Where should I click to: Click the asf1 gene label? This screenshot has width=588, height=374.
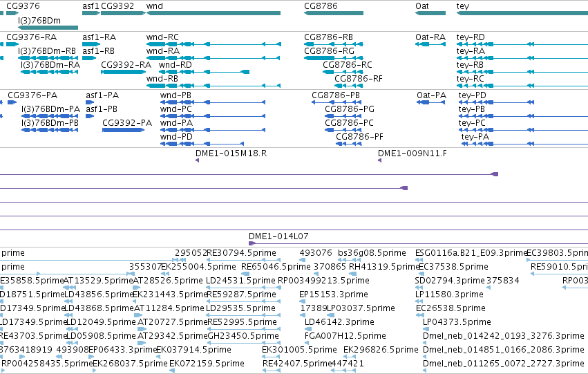[x=91, y=6]
